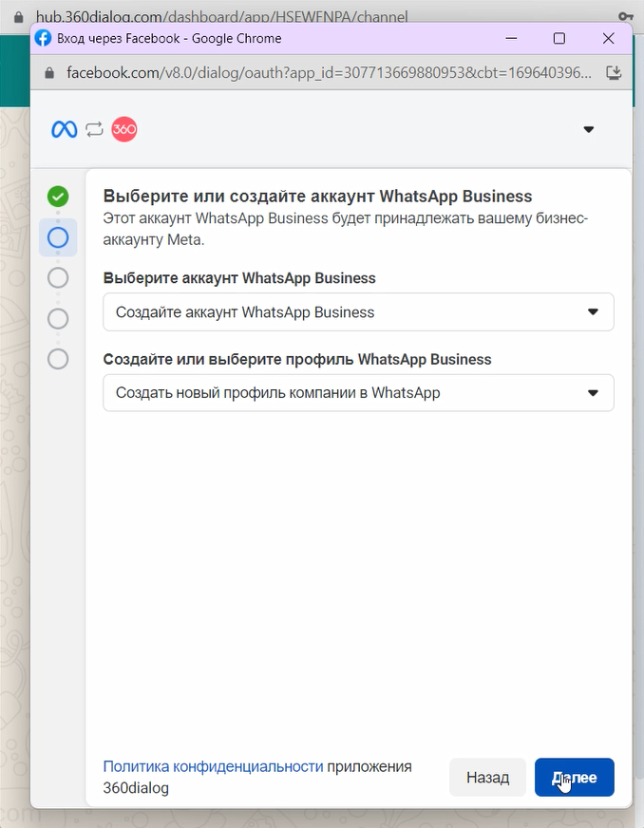The width and height of the screenshot is (644, 828).
Task: Click the swap arrows icon between the logos
Action: [94, 130]
